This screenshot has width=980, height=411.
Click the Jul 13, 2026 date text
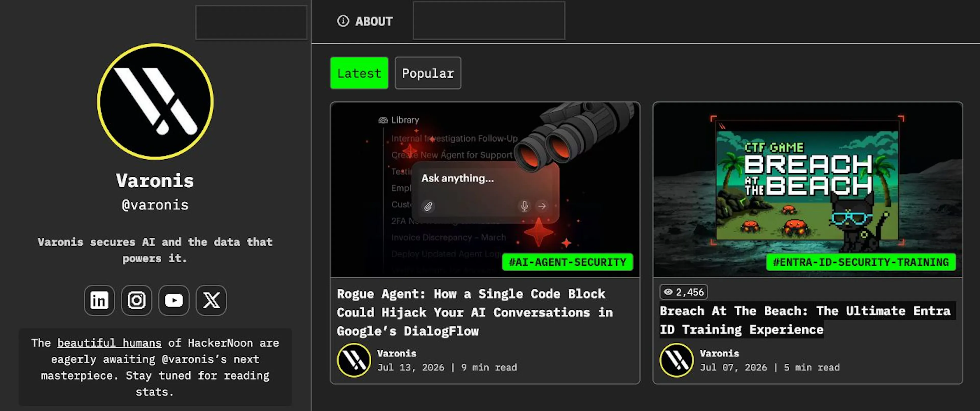(410, 368)
